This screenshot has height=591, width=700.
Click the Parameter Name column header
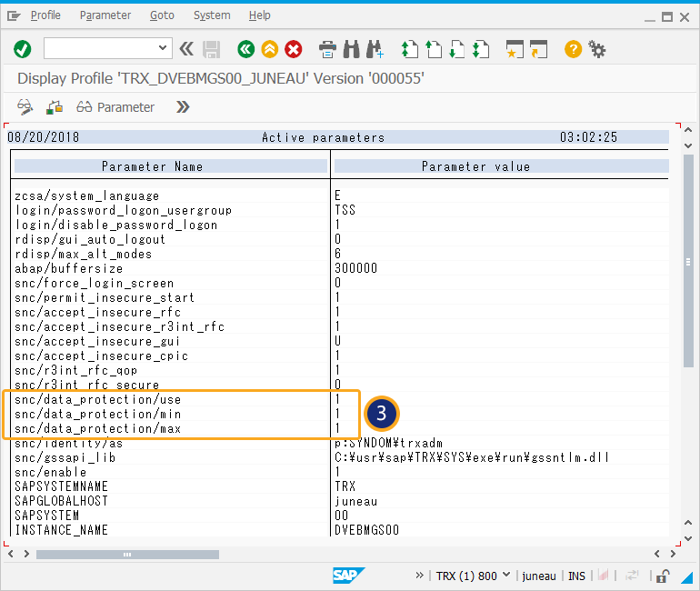tap(171, 166)
